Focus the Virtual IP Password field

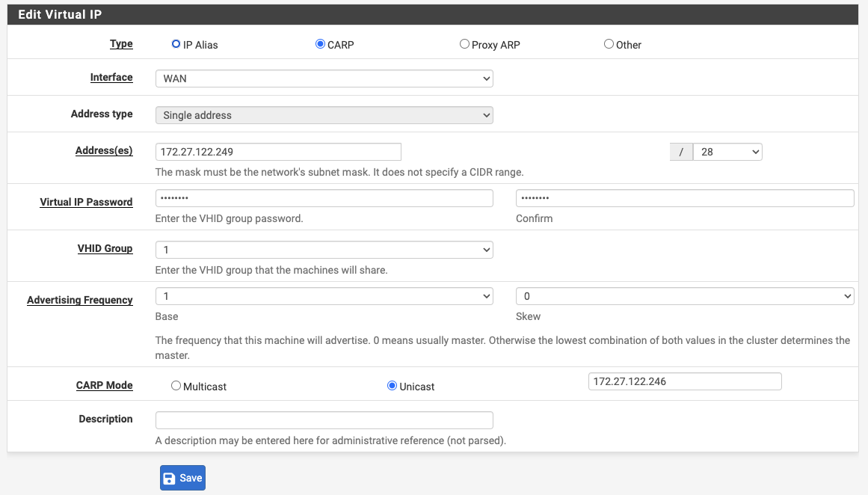point(324,198)
